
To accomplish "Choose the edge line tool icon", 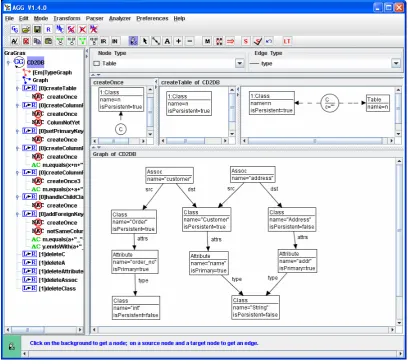I will click(x=156, y=41).
